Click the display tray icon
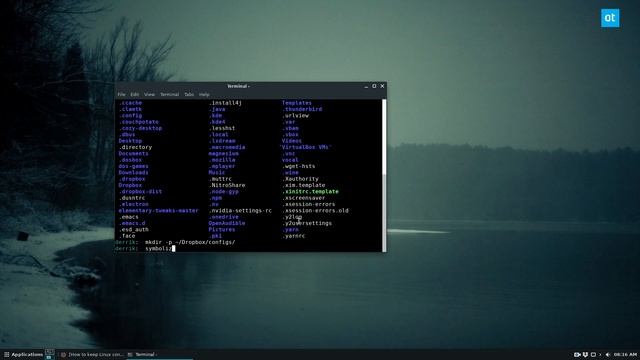Screen dimensions: 640x360 (x=593, y=354)
